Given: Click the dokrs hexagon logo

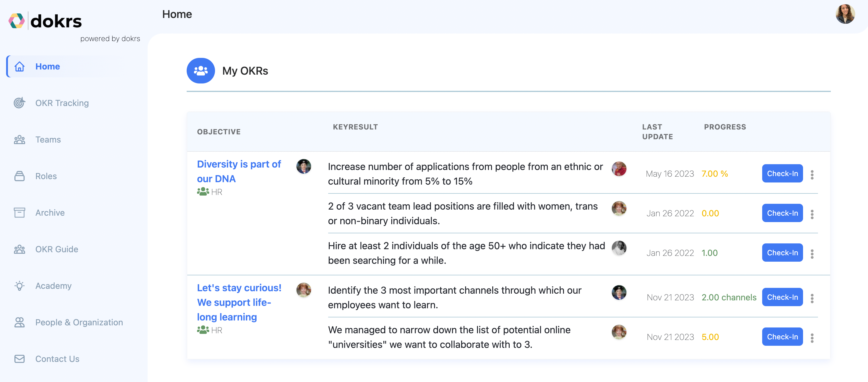Looking at the screenshot, I should click(16, 21).
